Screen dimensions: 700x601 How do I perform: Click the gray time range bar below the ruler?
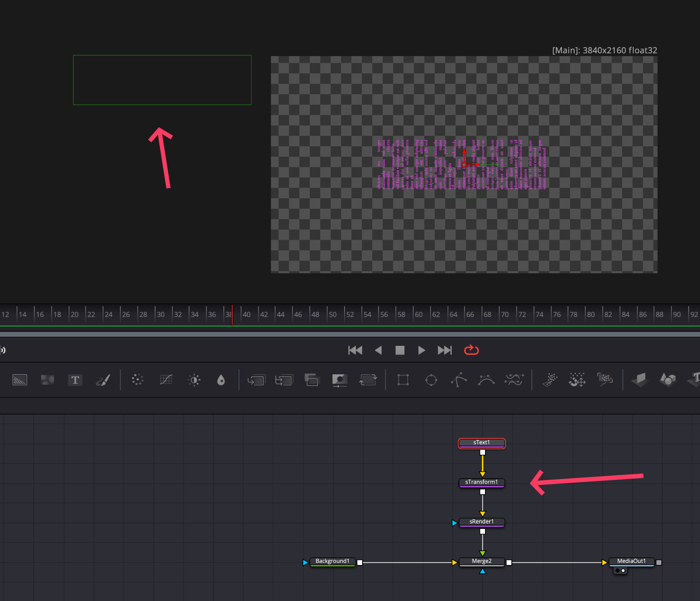350,334
